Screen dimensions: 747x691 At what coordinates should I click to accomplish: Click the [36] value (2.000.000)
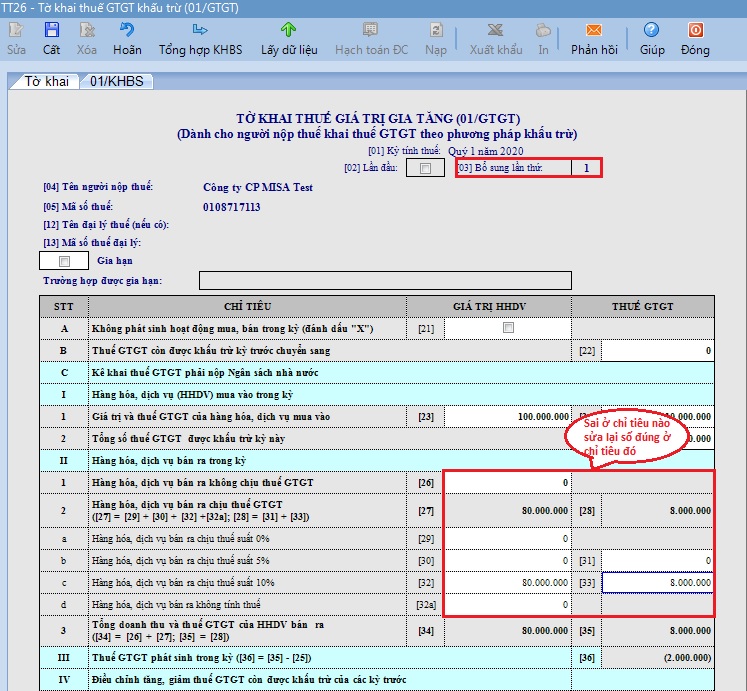pyautogui.click(x=657, y=658)
